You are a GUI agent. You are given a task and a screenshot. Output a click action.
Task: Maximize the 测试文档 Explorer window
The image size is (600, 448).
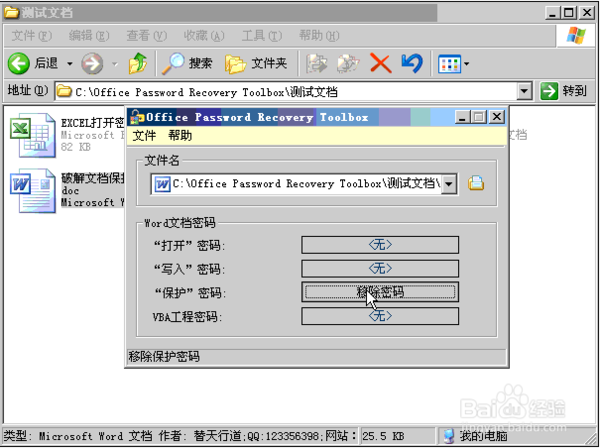point(569,13)
